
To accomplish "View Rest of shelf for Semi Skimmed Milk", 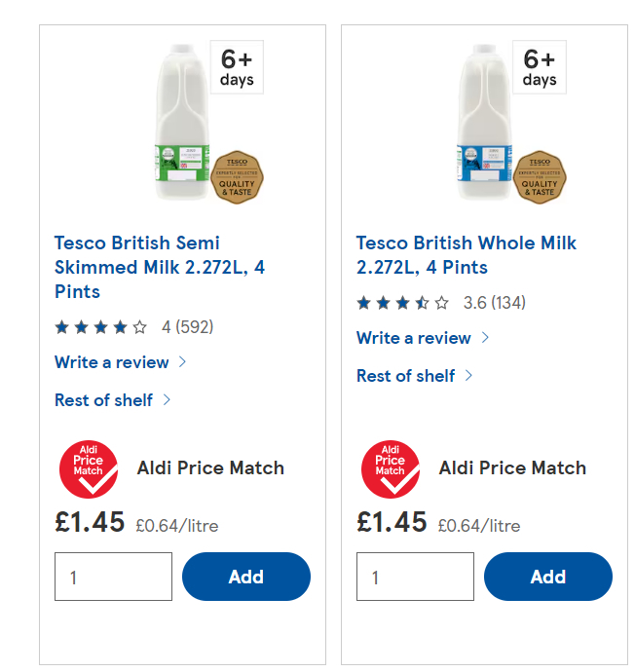I will 104,399.
